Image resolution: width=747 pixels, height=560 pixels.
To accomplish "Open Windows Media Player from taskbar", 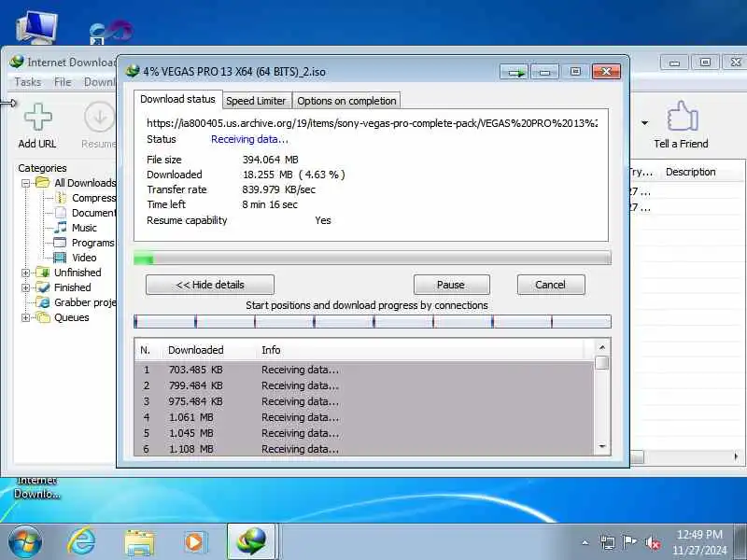I will [x=194, y=542].
